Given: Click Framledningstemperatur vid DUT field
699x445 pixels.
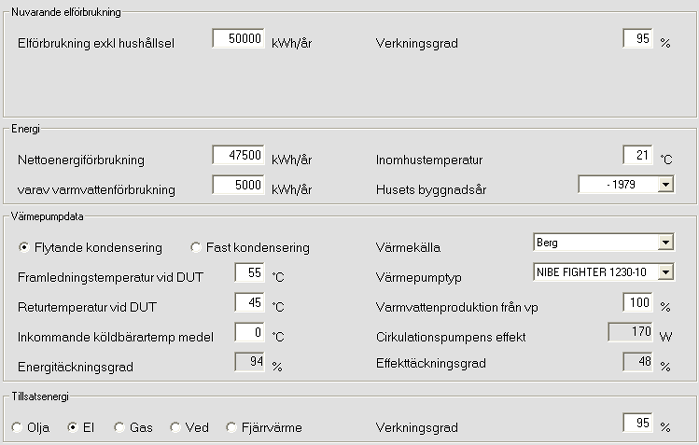Looking at the screenshot, I should 249,272.
